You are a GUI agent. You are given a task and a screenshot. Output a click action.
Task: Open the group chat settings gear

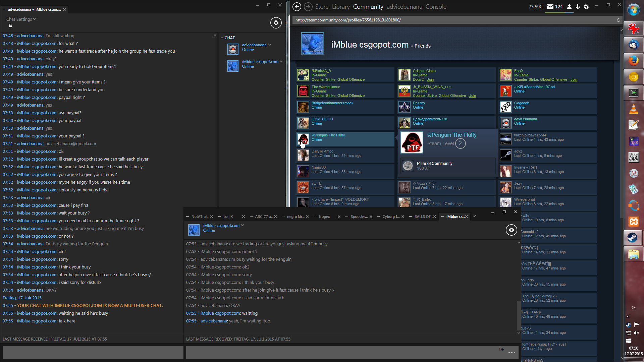276,23
